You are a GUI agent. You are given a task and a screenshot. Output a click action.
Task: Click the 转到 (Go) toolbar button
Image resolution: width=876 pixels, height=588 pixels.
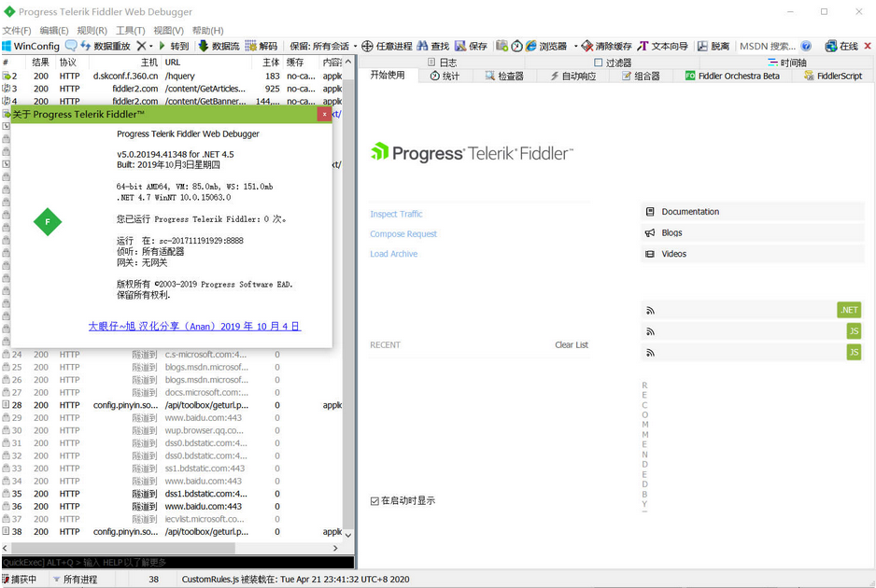[x=174, y=46]
